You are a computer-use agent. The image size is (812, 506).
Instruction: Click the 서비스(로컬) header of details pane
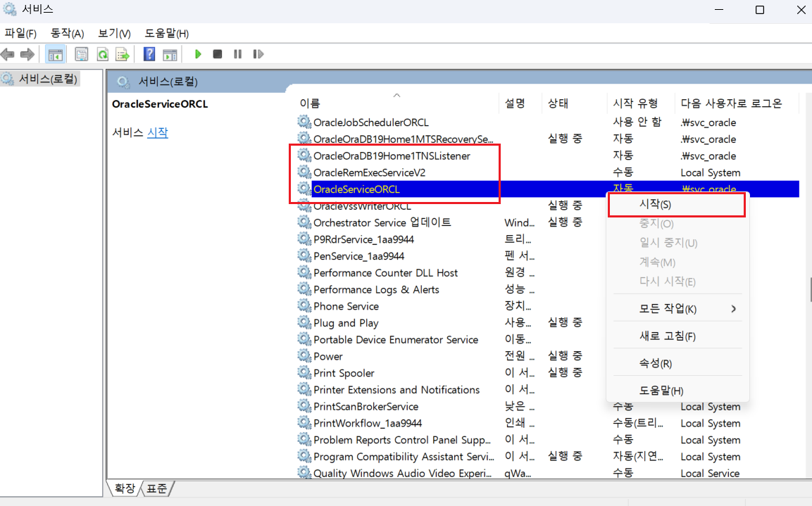(168, 82)
